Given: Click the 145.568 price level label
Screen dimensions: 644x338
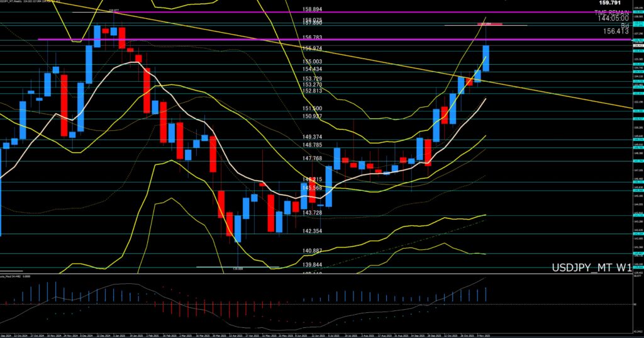Looking at the screenshot, I should click(313, 188).
